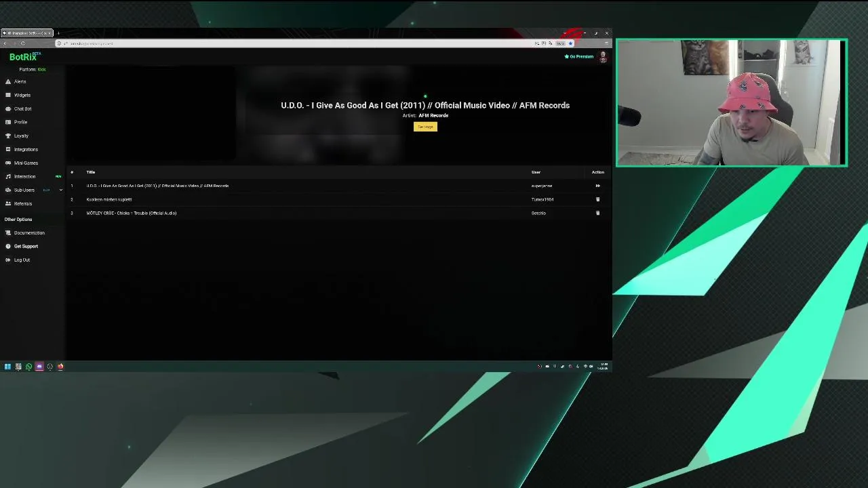
Task: Open the Alerts sidebar item
Action: pos(20,81)
